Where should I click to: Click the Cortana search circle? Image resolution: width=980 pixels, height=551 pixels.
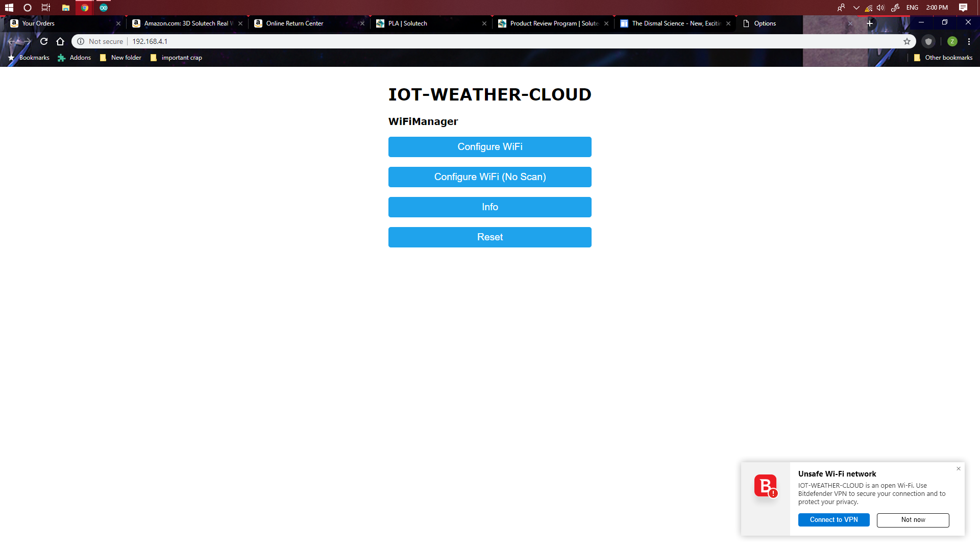28,8
